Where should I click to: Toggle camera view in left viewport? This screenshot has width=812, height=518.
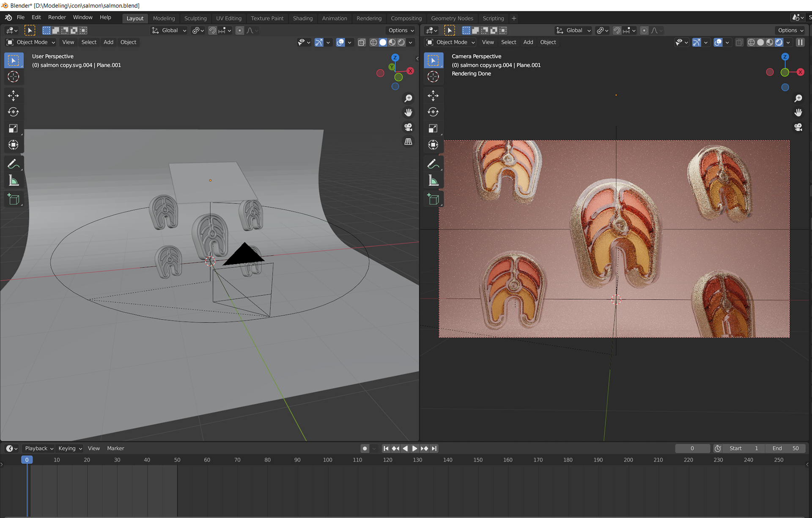pos(408,127)
